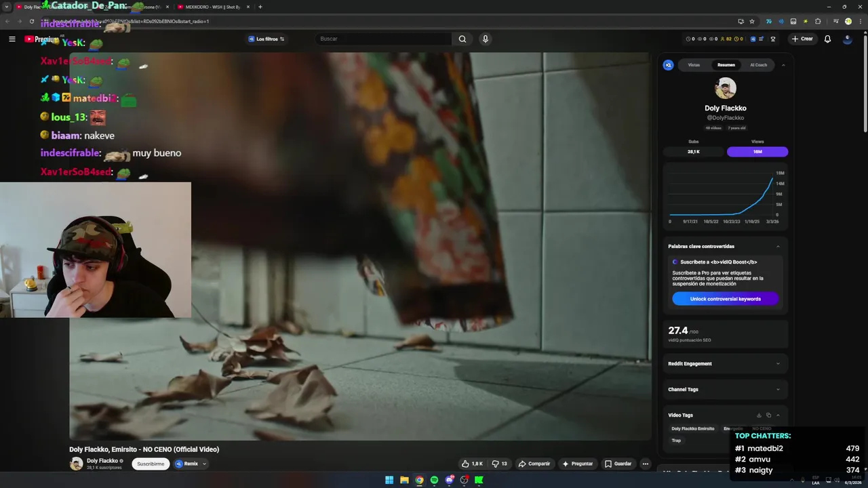Expand the Channel Tags section
This screenshot has height=488, width=868.
[778, 389]
